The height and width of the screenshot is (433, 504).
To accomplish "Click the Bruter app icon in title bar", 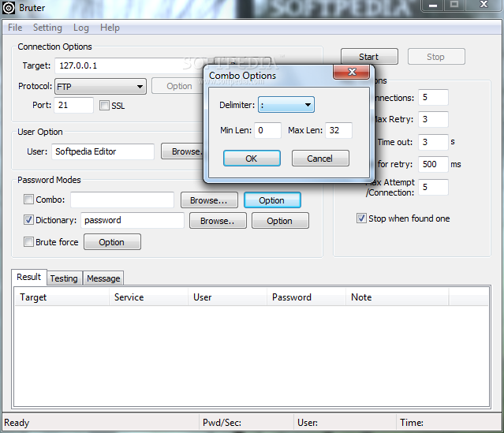I will 9,8.
